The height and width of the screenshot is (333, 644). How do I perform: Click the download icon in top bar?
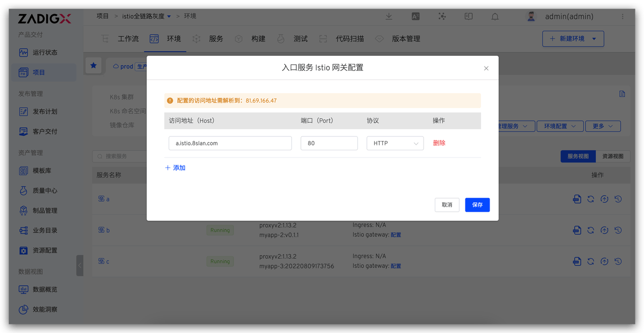pos(389,17)
